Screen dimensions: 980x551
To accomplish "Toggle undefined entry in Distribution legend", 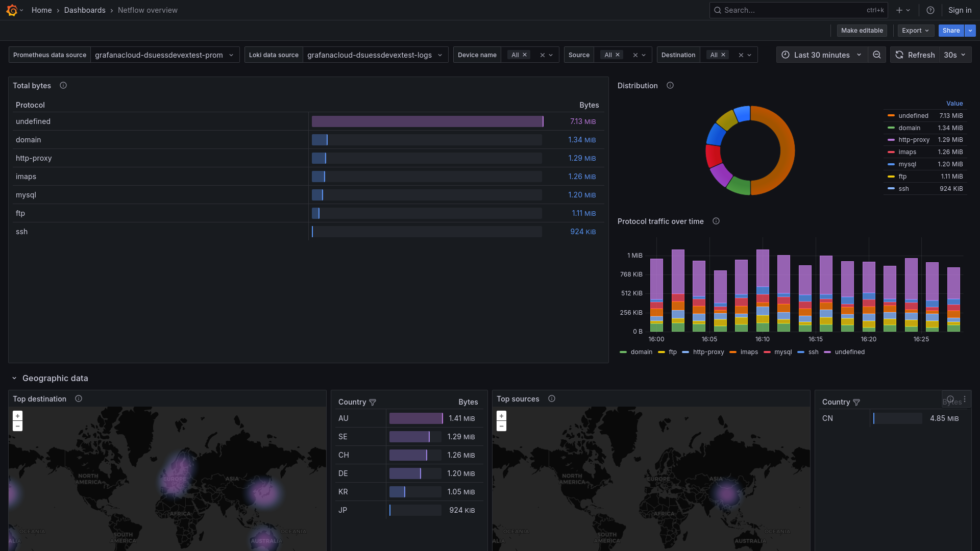I will [913, 116].
